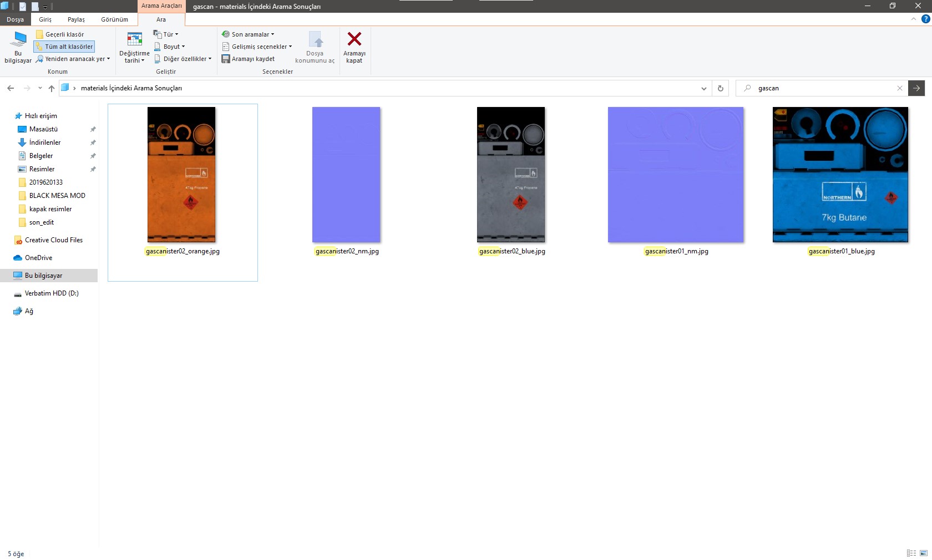The width and height of the screenshot is (932, 560).
Task: Click quick access properties checkmark icon
Action: pos(23,7)
